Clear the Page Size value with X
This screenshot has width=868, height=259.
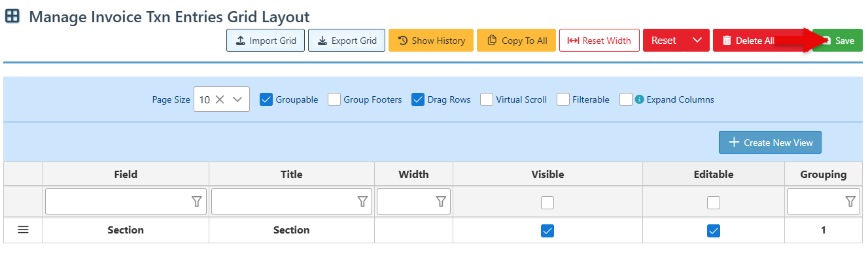click(x=220, y=99)
